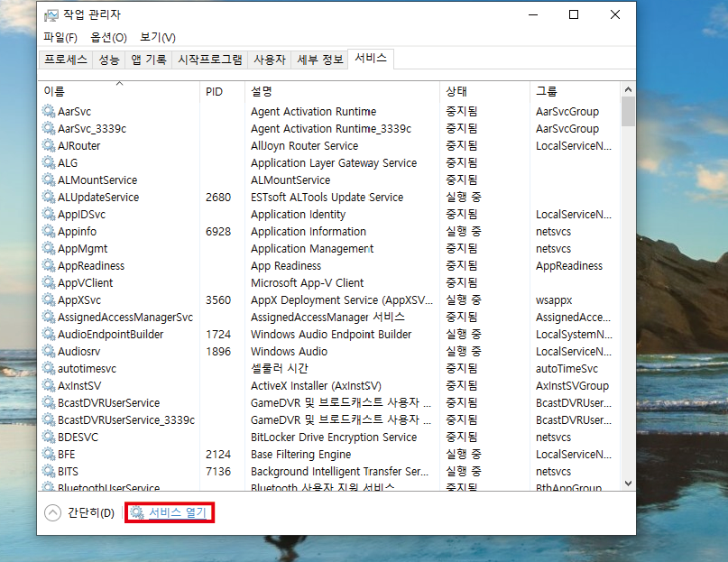This screenshot has width=728, height=562.
Task: Click the gear icon of AppReadiness
Action: point(49,265)
